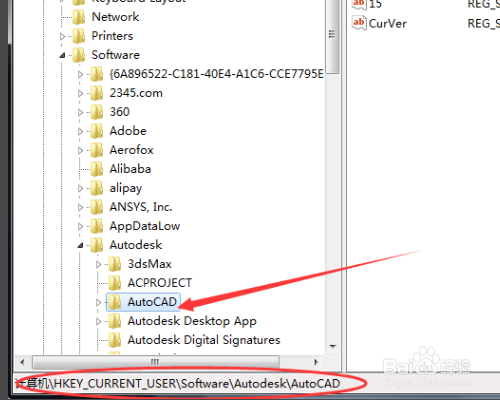Select the Alibaba registry key

click(130, 169)
